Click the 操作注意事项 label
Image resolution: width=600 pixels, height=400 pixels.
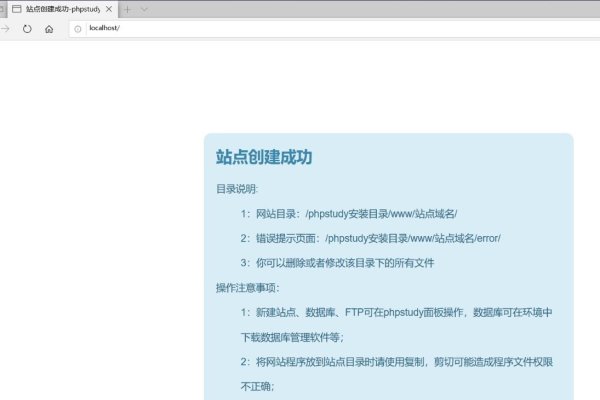248,287
